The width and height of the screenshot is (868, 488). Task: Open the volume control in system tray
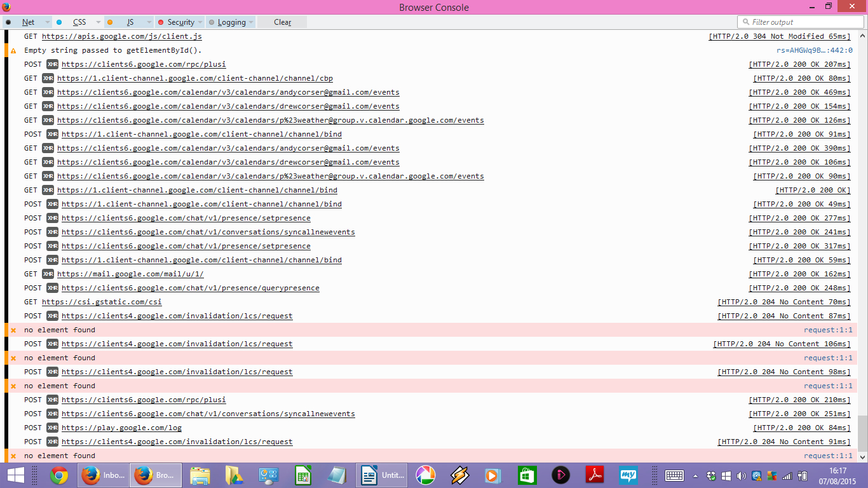pos(741,475)
